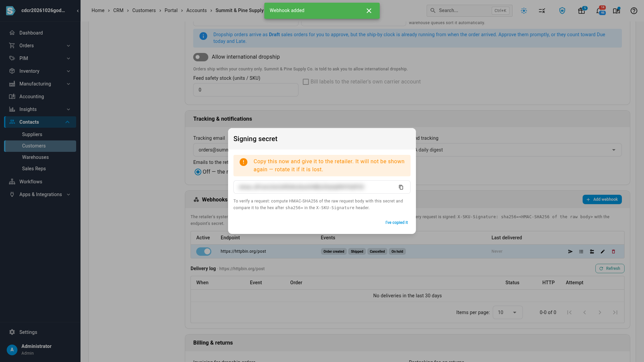The width and height of the screenshot is (644, 362).
Task: Open Warehouses in the sidebar
Action: pos(40,157)
